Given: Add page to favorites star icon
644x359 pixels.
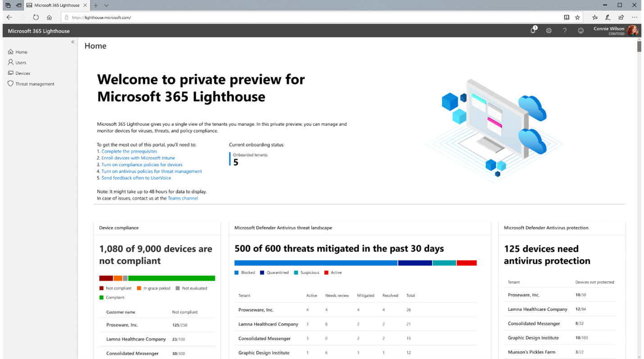Looking at the screenshot, I should tap(577, 17).
